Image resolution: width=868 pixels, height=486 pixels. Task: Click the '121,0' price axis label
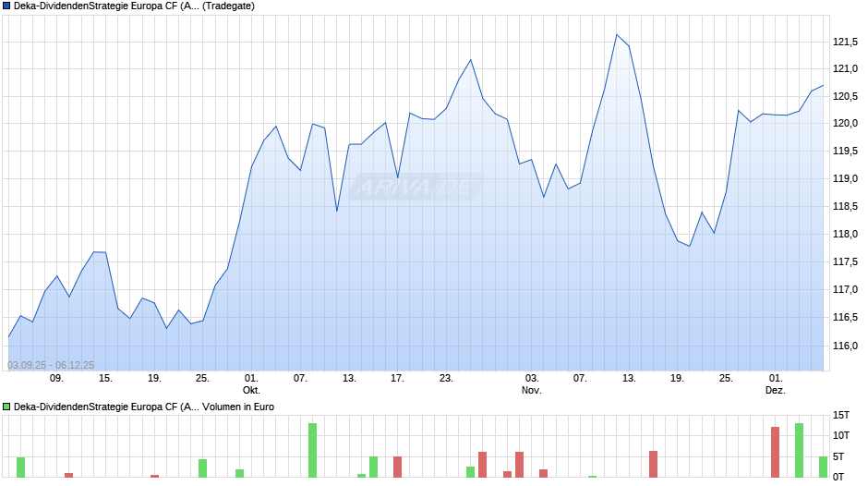pyautogui.click(x=845, y=68)
